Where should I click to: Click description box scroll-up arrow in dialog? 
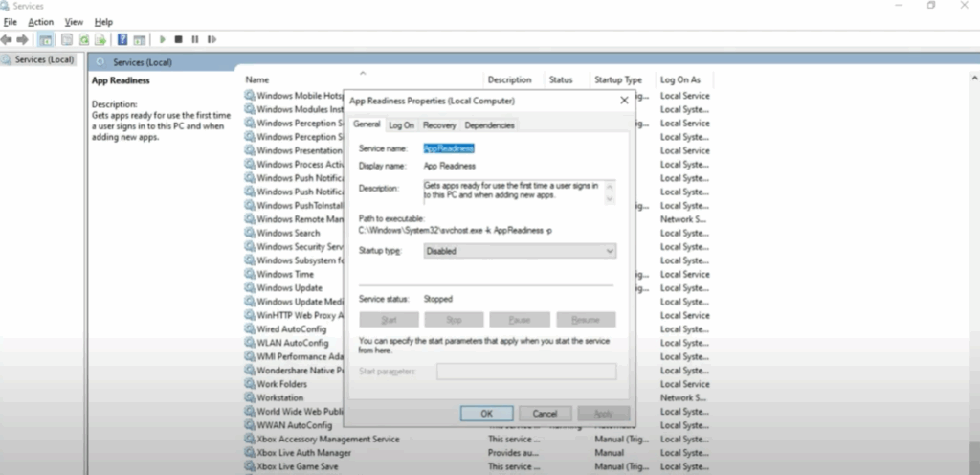(610, 186)
